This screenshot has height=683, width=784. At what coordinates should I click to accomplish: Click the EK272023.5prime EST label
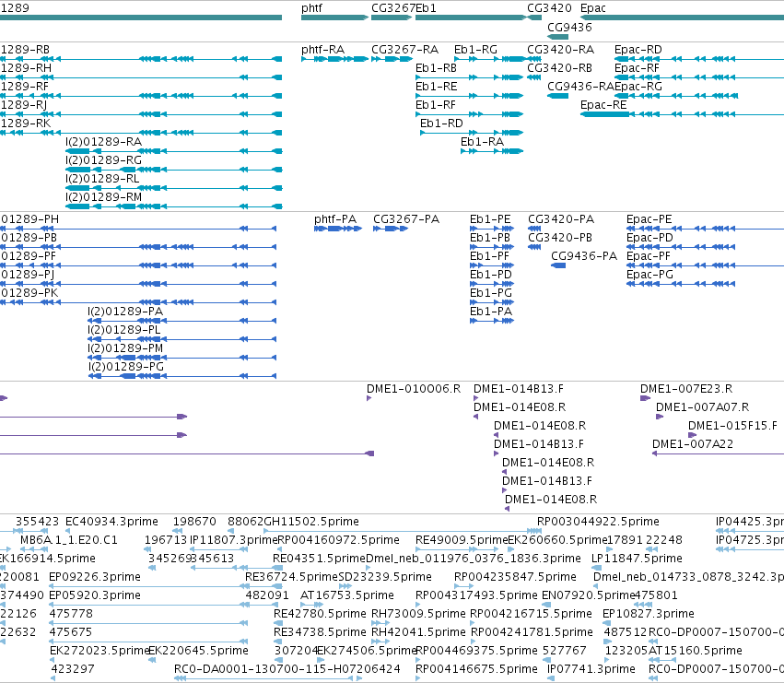pyautogui.click(x=99, y=651)
